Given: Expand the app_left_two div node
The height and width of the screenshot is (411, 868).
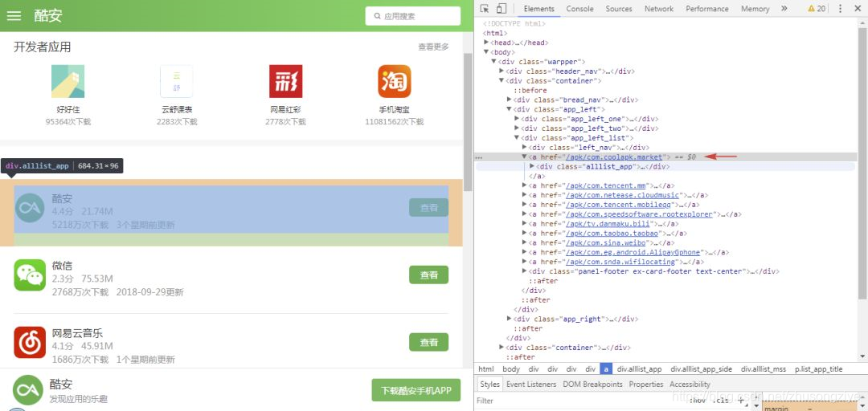Looking at the screenshot, I should point(517,128).
